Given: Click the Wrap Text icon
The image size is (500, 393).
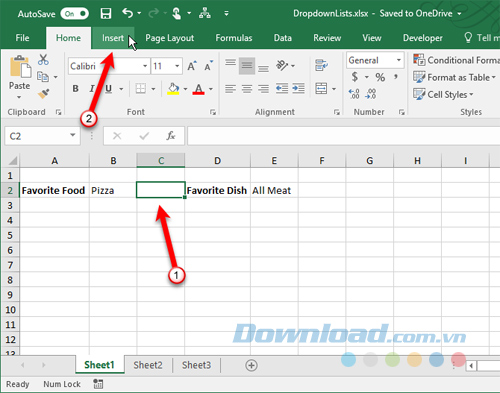Looking at the screenshot, I should point(321,65).
